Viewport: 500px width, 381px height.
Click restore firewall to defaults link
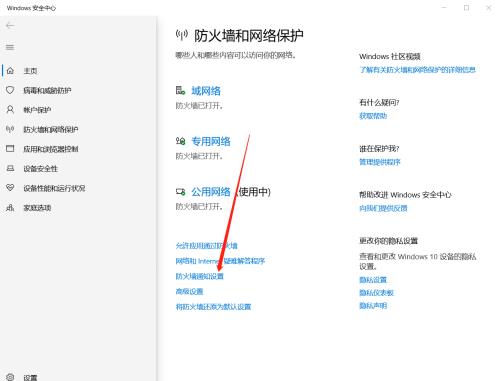[213, 307]
